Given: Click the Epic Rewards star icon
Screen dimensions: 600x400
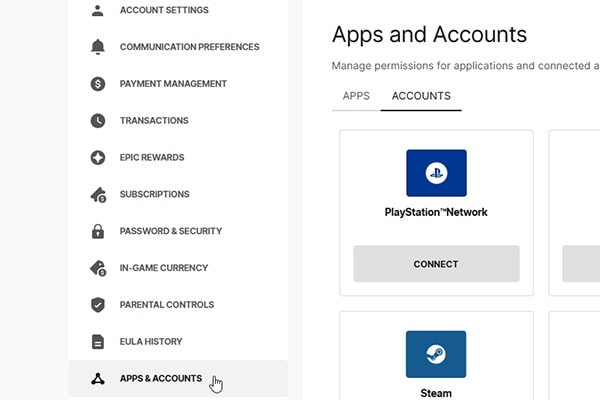Looking at the screenshot, I should pos(98,157).
